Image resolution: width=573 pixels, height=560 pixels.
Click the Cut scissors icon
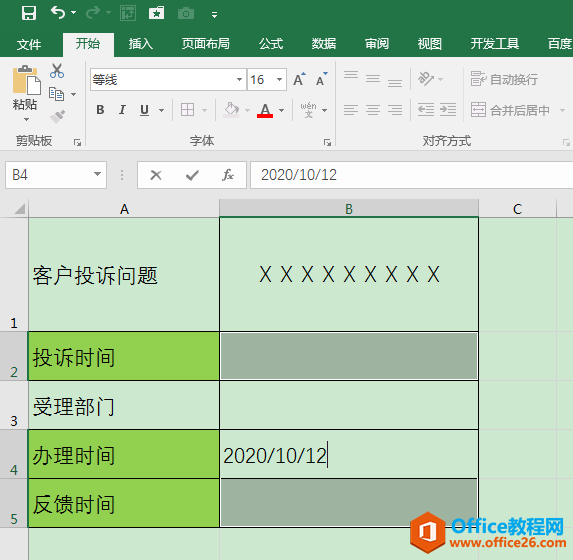(57, 71)
